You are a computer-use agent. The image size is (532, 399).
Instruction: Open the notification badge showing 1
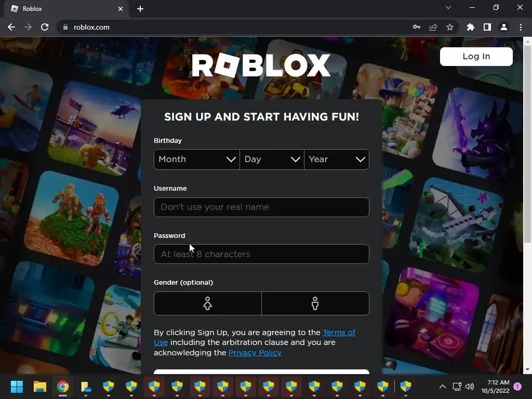[x=517, y=387]
